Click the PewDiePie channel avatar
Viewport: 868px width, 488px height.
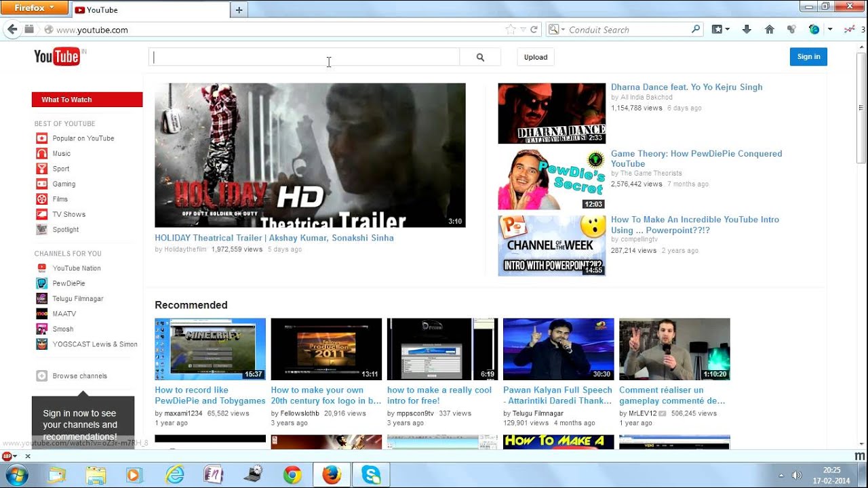click(x=41, y=283)
